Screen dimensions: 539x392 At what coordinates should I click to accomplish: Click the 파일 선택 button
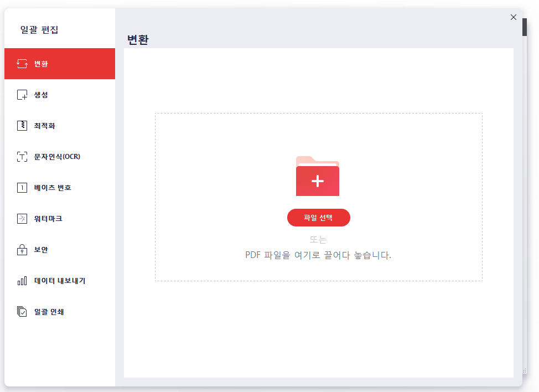coord(319,218)
